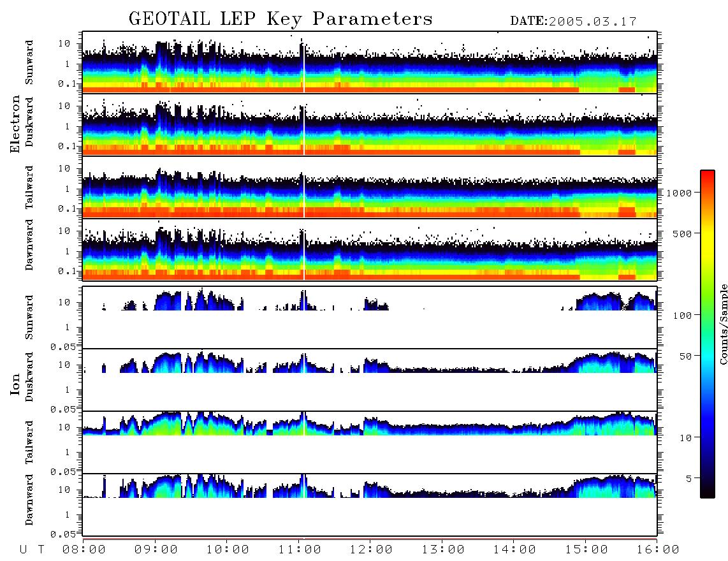Click the 15:00 time tick label
The image size is (728, 561).
[x=587, y=550]
